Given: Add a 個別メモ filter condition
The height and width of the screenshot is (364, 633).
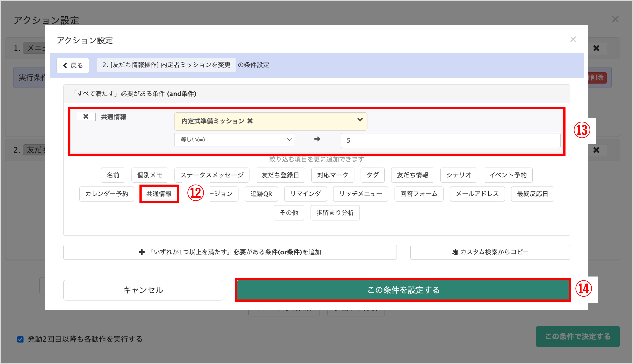Looking at the screenshot, I should pos(150,175).
